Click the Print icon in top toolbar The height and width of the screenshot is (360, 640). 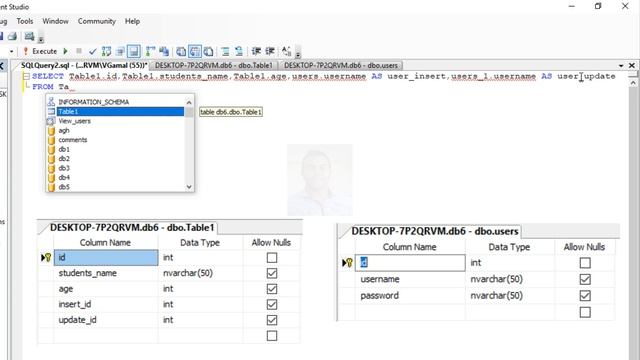13,36
